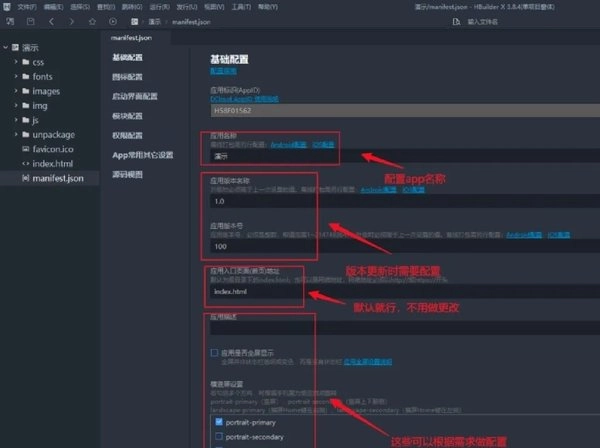Click the back navigation arrow in toolbar

(52, 21)
